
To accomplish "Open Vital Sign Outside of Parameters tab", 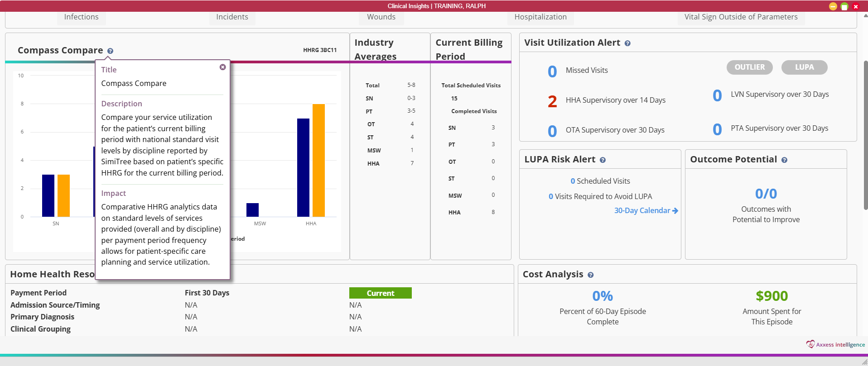I will [x=741, y=17].
